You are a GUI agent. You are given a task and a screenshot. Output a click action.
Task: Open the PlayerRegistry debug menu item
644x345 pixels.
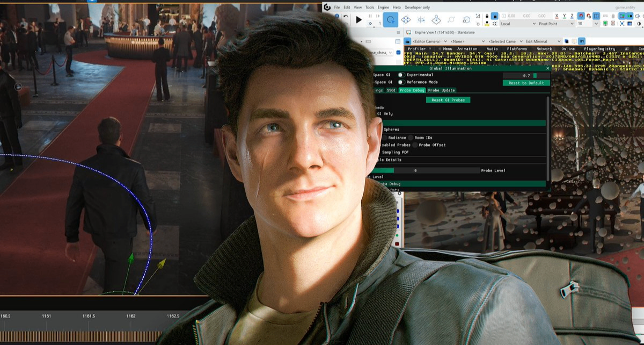[599, 49]
